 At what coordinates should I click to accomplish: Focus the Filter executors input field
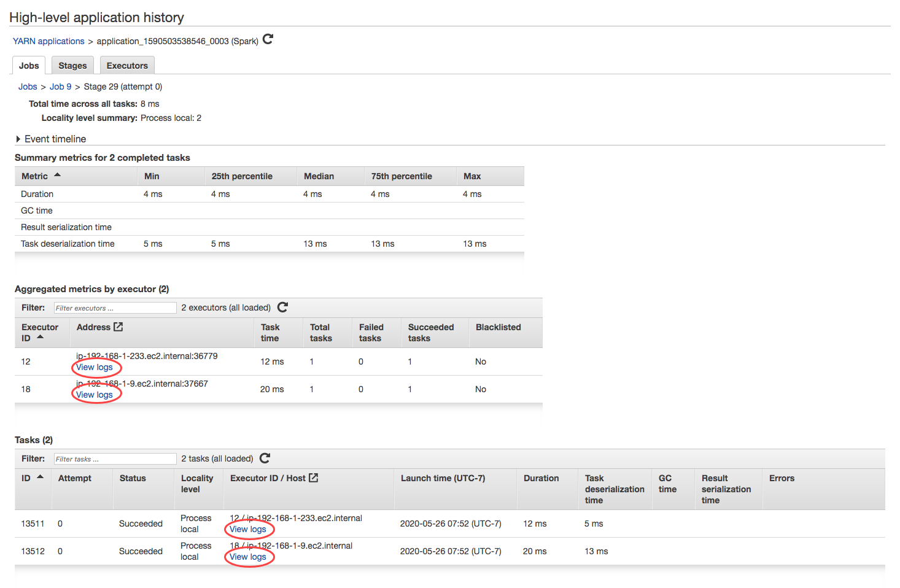(115, 308)
